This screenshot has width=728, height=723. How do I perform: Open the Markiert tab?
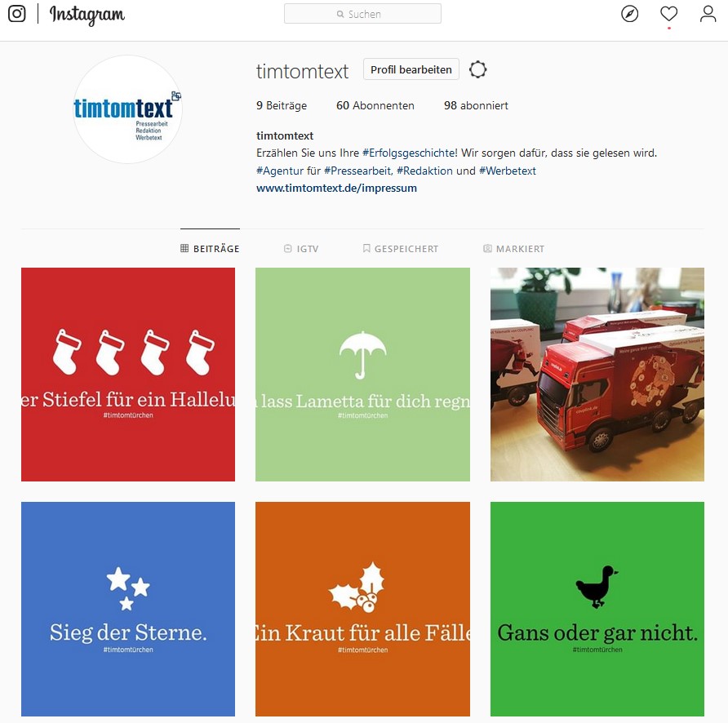point(513,249)
